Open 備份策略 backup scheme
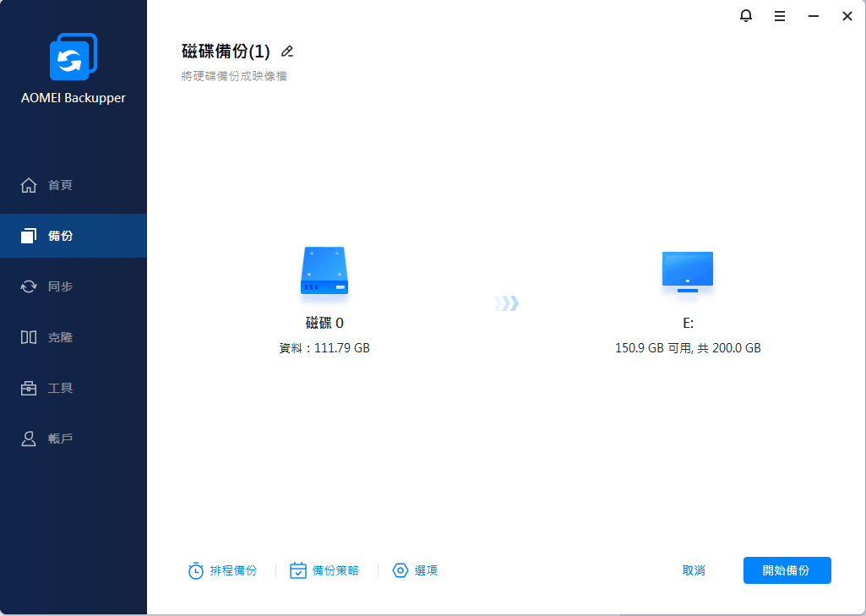 (x=324, y=570)
